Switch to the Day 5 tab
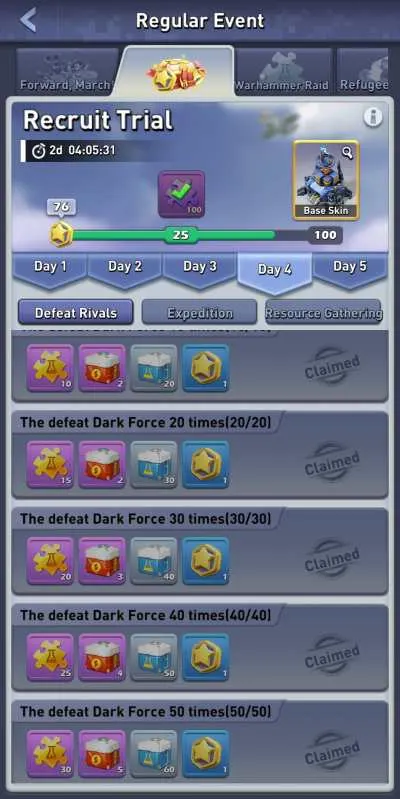This screenshot has height=799, width=400. click(x=350, y=269)
